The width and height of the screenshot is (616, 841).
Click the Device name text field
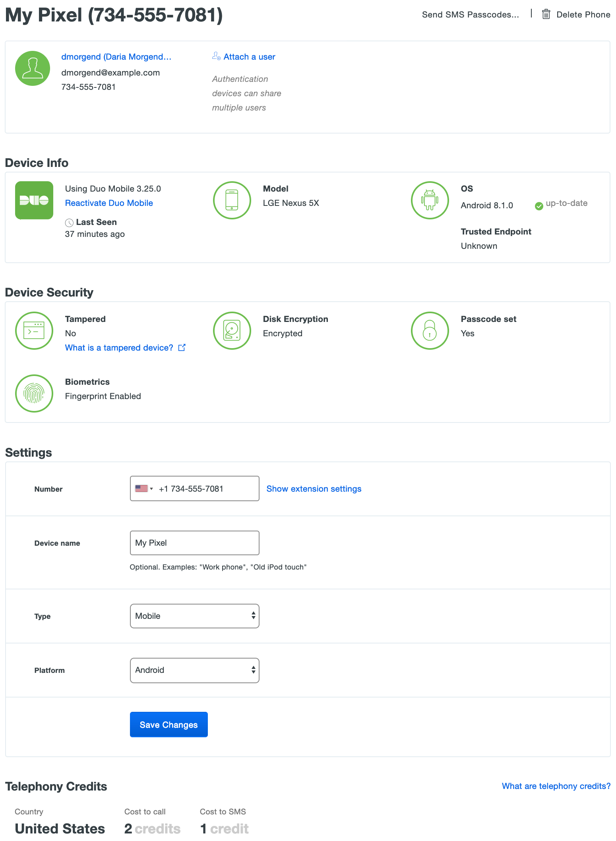(194, 543)
